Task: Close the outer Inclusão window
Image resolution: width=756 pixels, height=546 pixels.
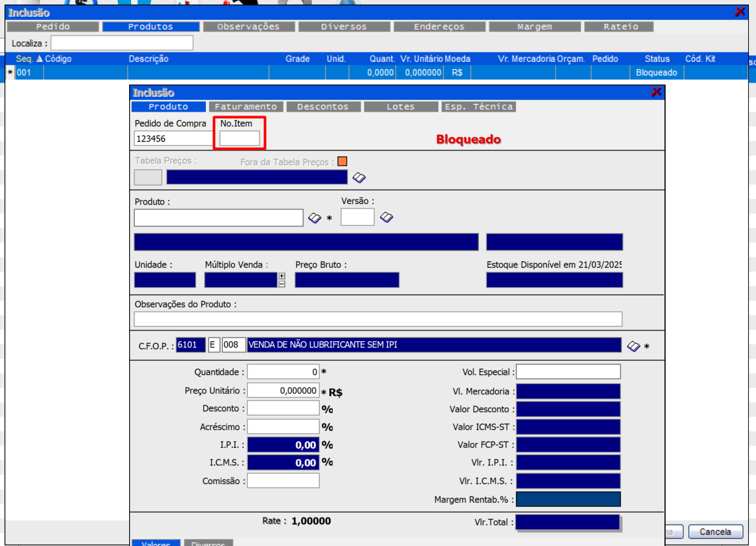Action: point(740,12)
